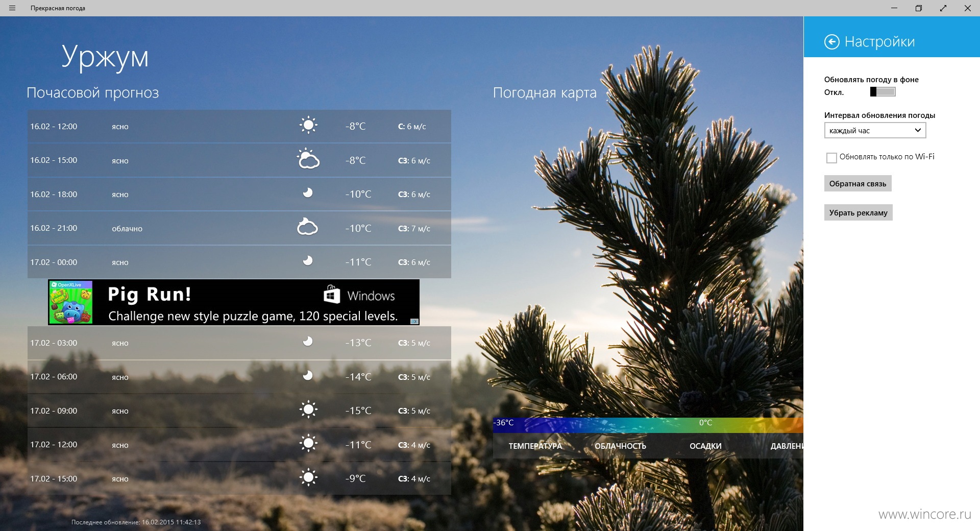Open the hamburger menu in title bar
980x531 pixels.
coord(12,8)
